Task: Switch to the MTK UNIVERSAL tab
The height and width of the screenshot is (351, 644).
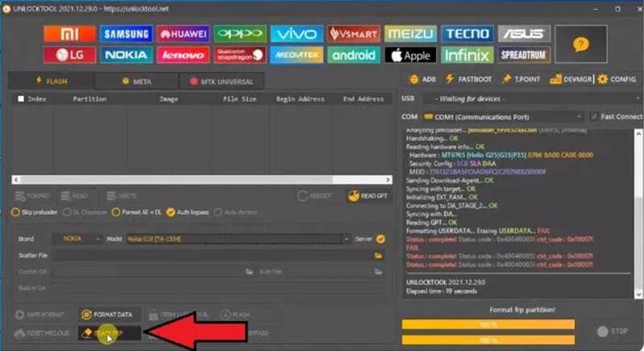Action: [x=222, y=81]
